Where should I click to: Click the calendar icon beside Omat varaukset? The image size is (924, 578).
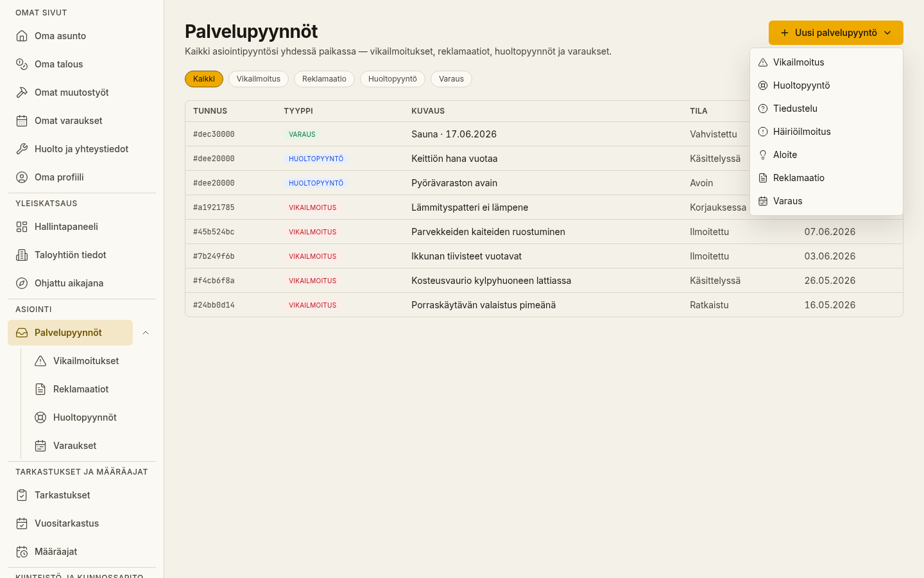pos(22,121)
